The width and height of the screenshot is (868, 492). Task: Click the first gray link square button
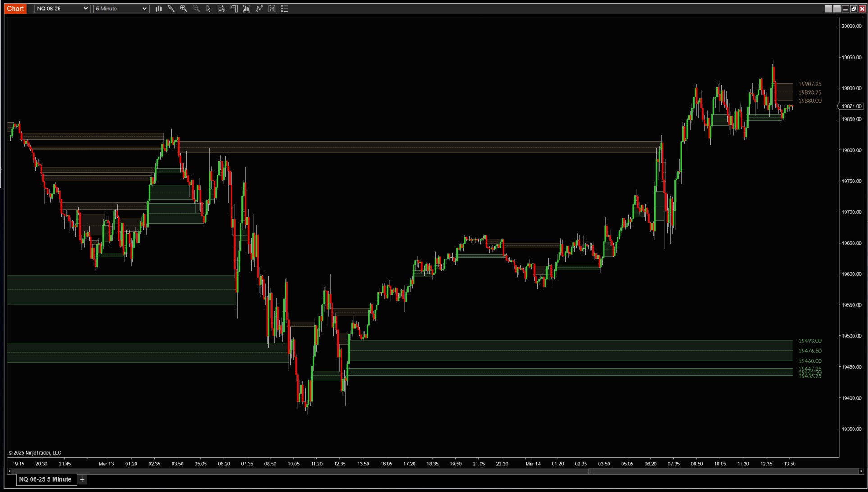(828, 9)
